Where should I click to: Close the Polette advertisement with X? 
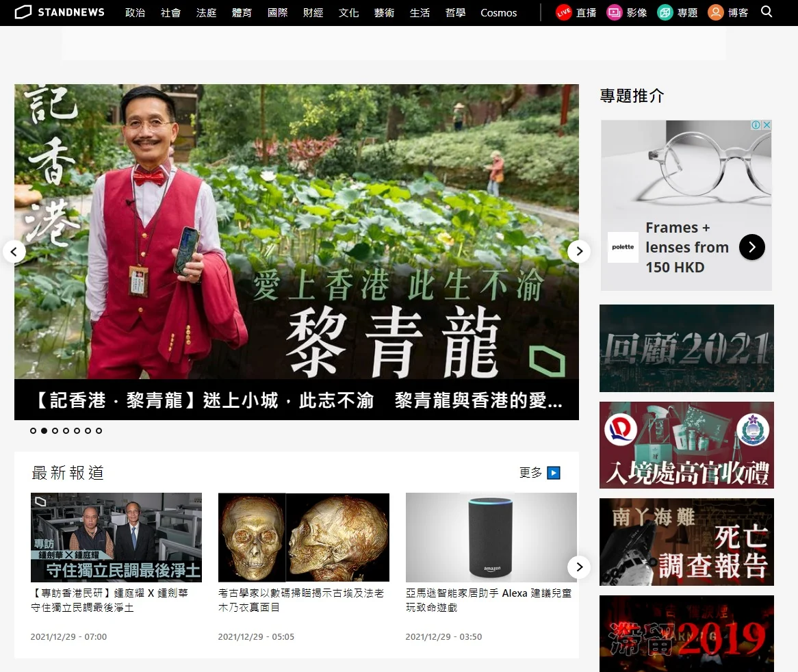coord(767,125)
